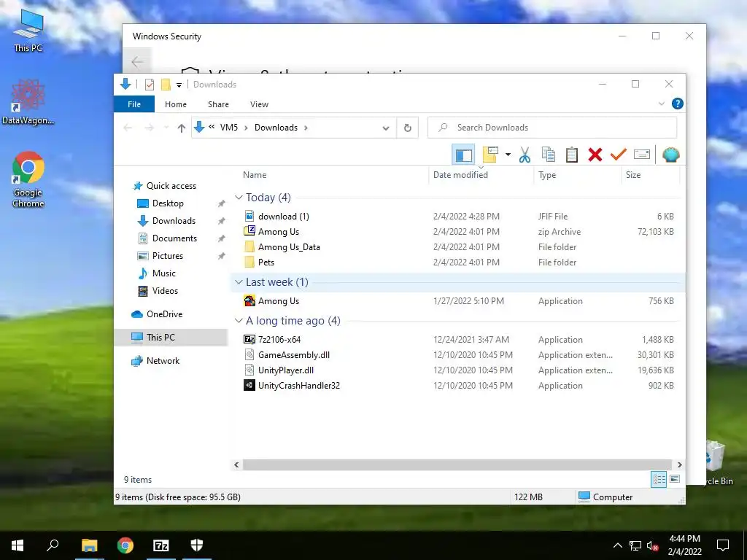Viewport: 747px width, 560px height.
Task: Open Pictures in navigation pane
Action: point(167,256)
